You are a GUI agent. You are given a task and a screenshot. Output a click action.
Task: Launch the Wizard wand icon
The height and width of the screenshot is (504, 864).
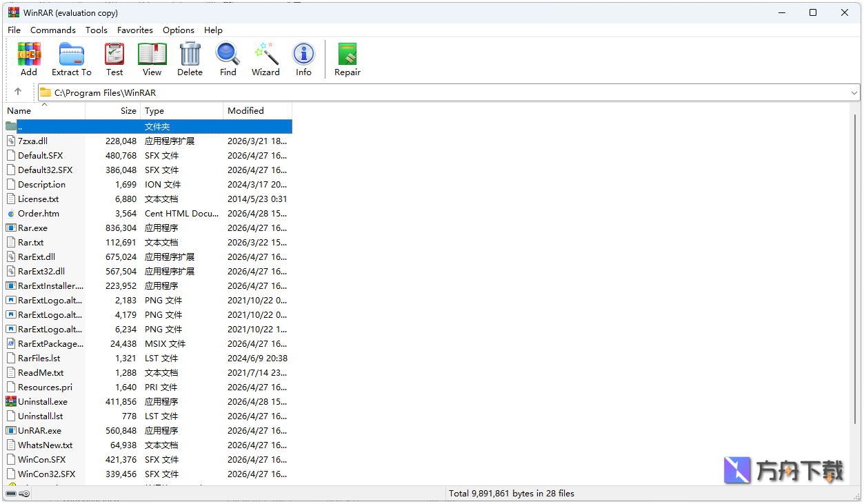tap(265, 54)
